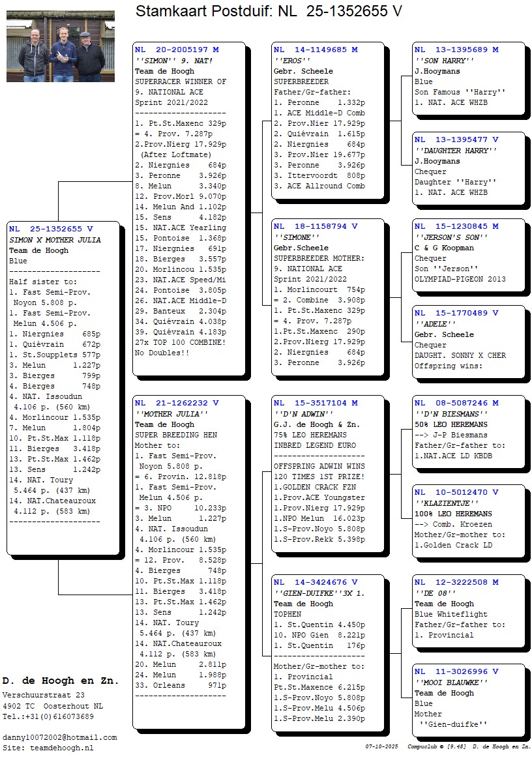The width and height of the screenshot is (532, 764).
Task: Click the ''MOOI BLAUWKE'' pigeon name
Action: (451, 683)
